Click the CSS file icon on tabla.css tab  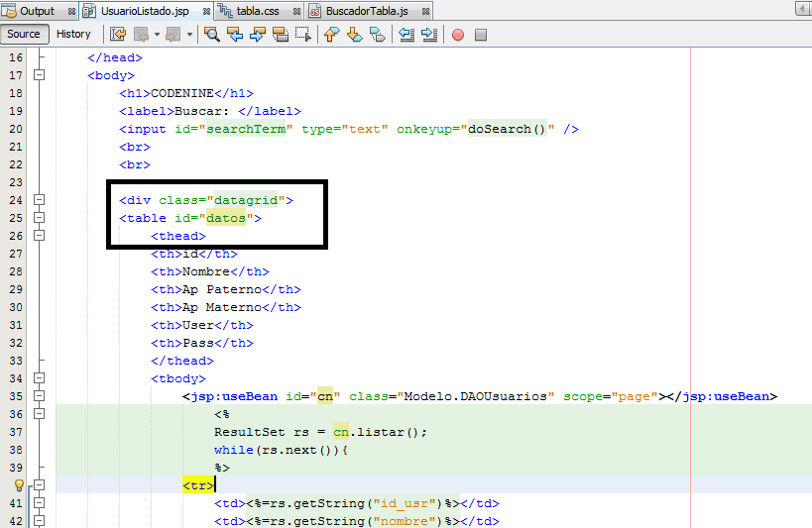point(225,11)
